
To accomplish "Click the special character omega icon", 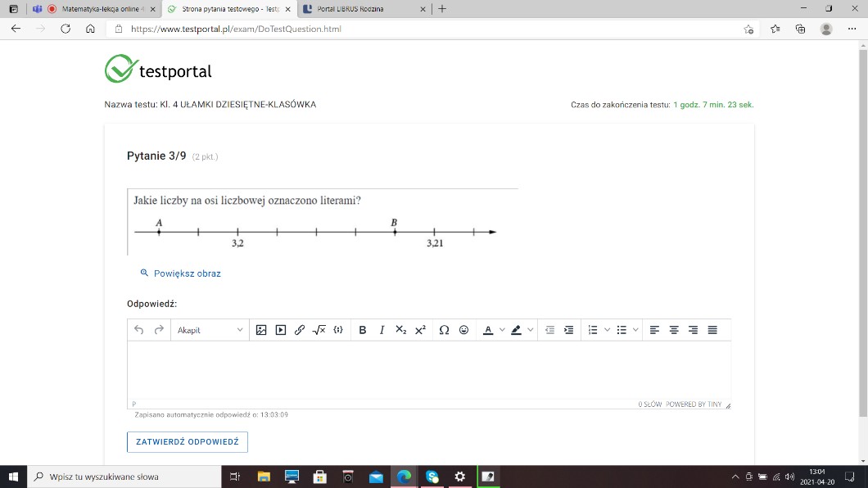I will [x=444, y=330].
